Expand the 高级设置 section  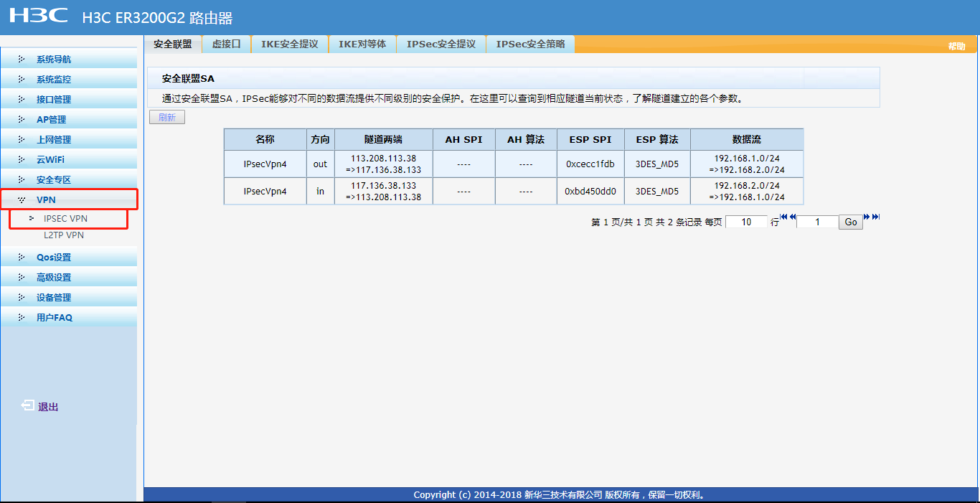point(54,277)
